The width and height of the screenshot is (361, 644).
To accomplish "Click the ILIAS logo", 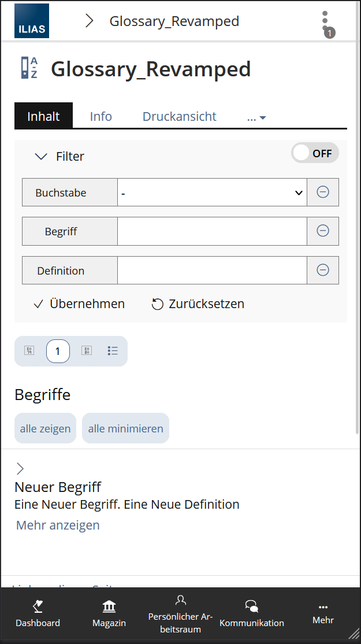I will tap(32, 21).
